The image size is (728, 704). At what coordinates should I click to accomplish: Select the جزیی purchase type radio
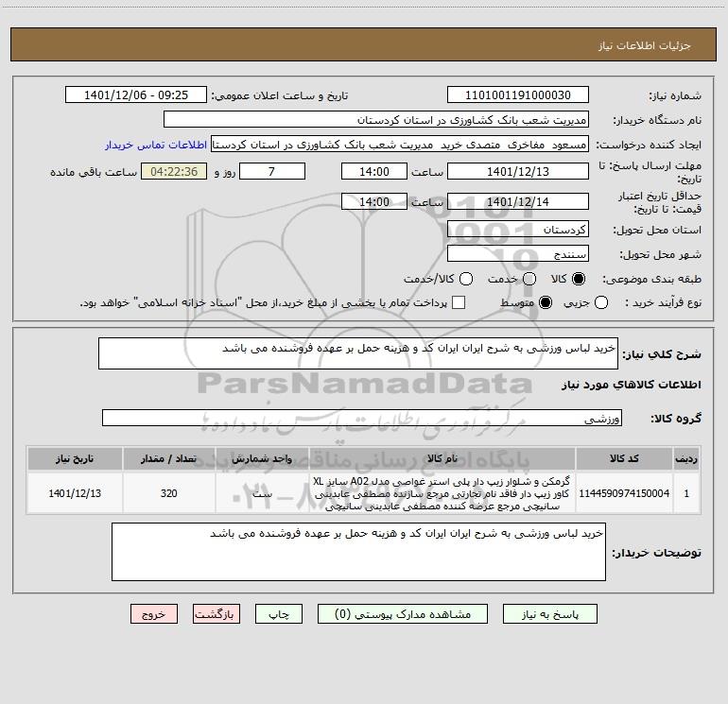click(x=601, y=302)
